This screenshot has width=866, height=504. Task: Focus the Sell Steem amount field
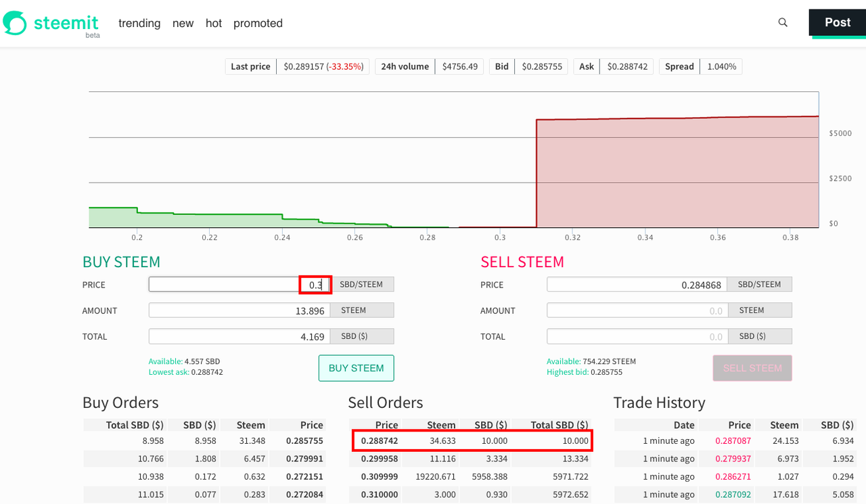click(637, 311)
